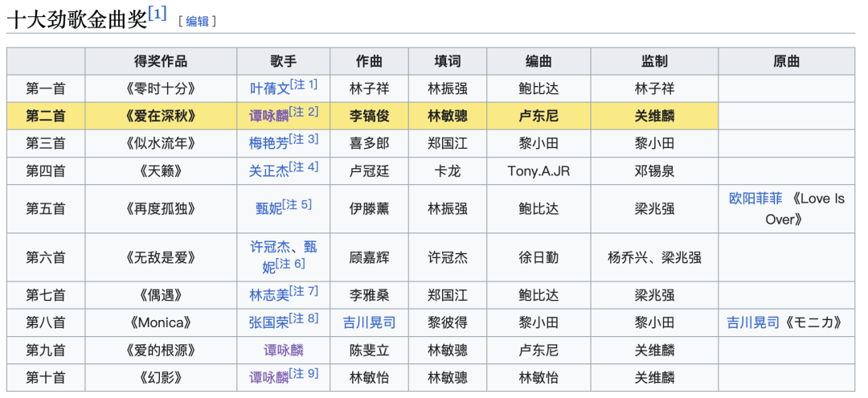
Task: Open the 张国荣 singer link
Action: tap(269, 323)
